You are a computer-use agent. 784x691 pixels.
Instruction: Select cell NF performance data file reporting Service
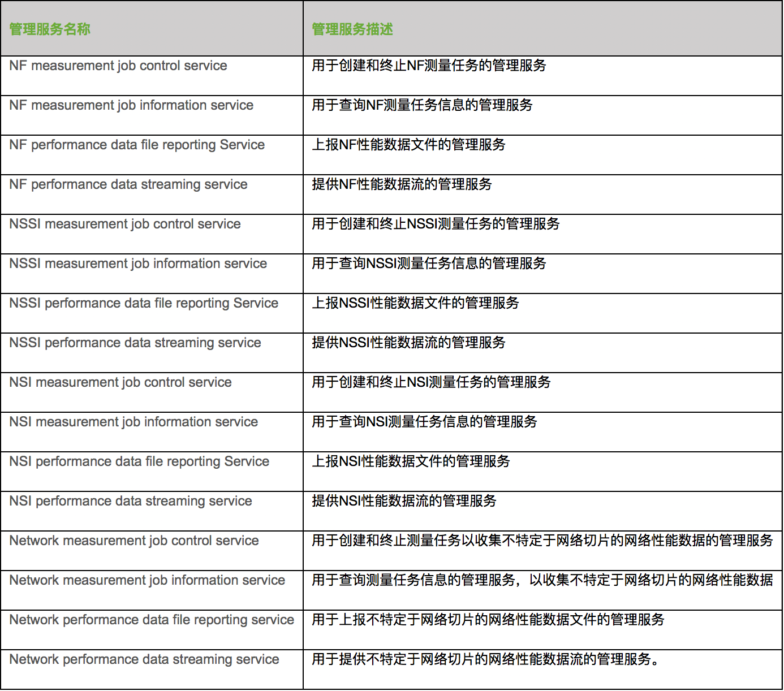[x=152, y=155]
